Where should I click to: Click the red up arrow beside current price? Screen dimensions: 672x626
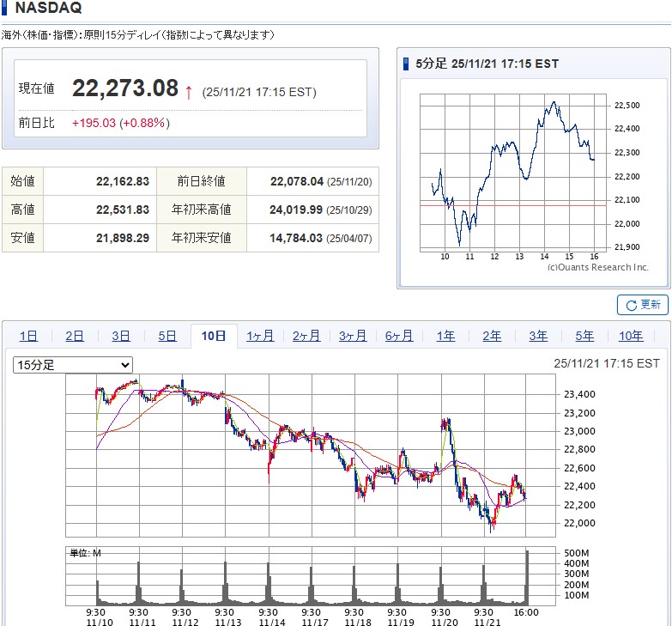coord(189,91)
